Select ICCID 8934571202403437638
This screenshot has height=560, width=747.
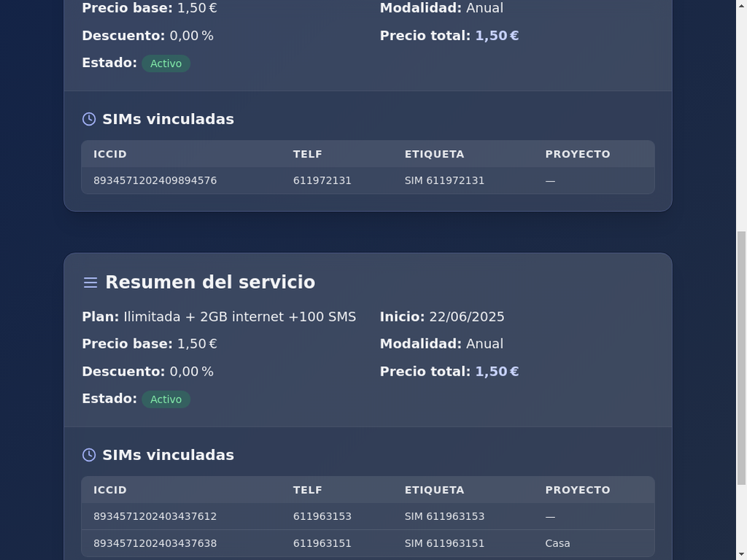(155, 543)
